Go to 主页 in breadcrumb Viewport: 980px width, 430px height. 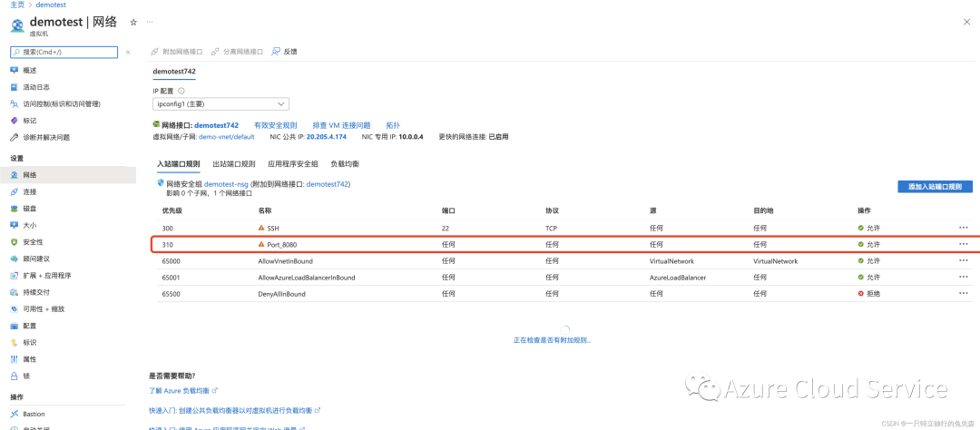pos(17,5)
